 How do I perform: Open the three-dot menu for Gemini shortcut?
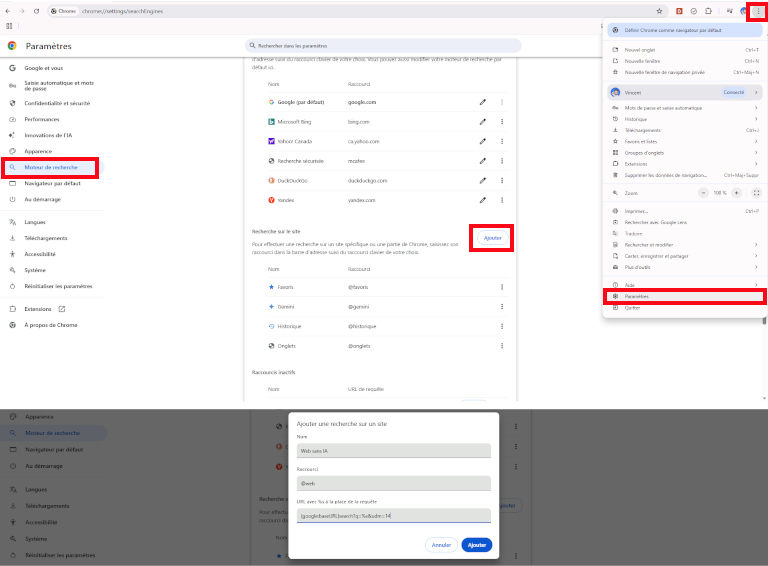click(502, 307)
